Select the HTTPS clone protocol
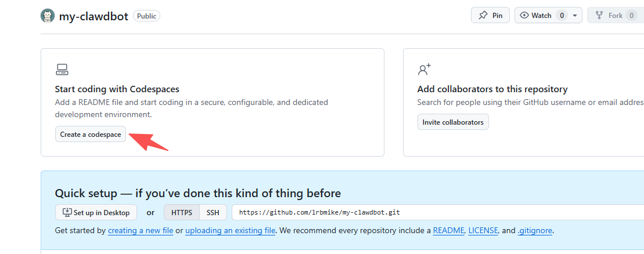This screenshot has height=254, width=644. tap(182, 212)
